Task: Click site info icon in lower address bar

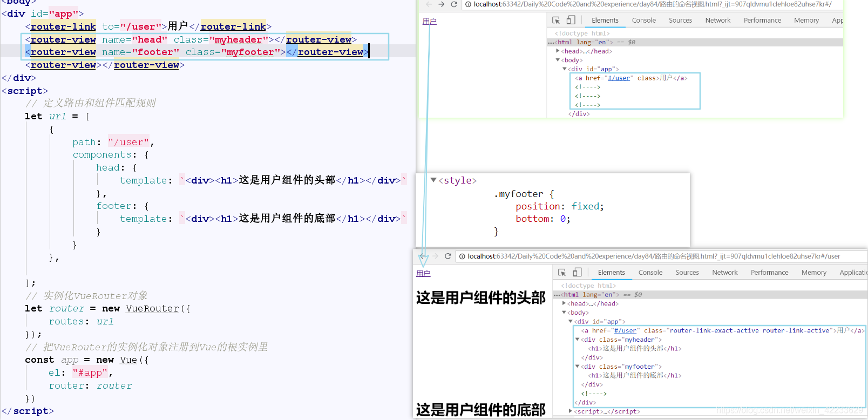Action: (463, 256)
